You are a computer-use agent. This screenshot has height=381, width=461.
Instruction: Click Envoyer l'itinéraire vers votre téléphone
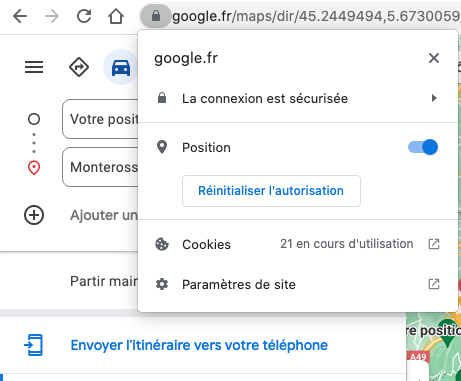tap(199, 345)
